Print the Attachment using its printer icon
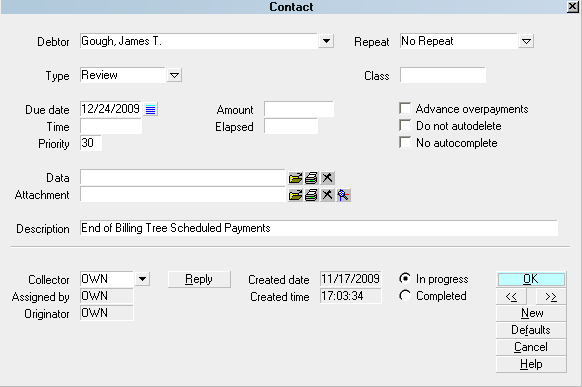The image size is (582, 387). pyautogui.click(x=311, y=195)
